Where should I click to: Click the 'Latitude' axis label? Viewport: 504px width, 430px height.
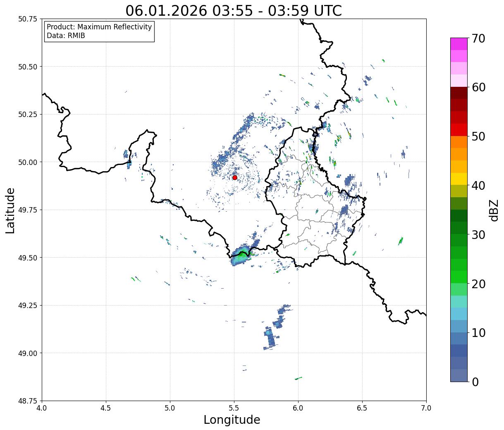(10, 210)
